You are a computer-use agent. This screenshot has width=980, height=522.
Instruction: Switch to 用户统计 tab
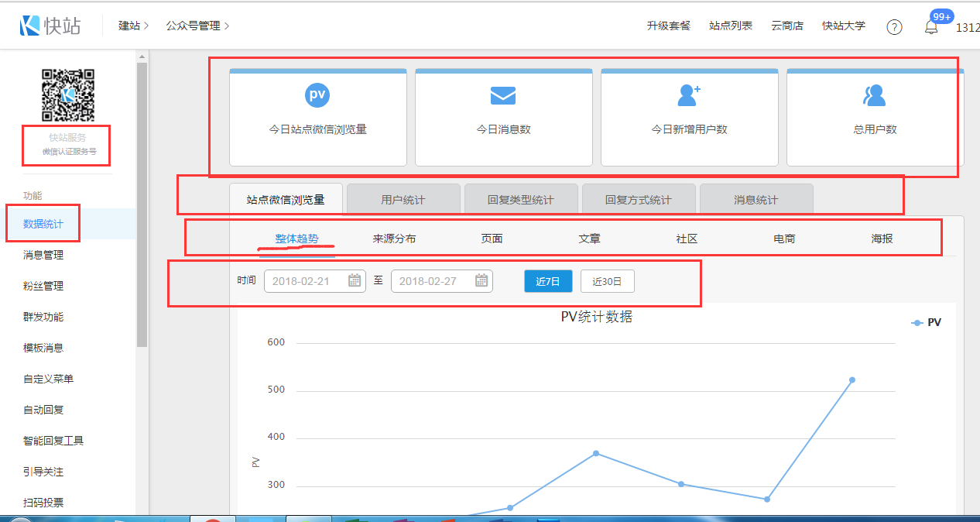coord(403,200)
